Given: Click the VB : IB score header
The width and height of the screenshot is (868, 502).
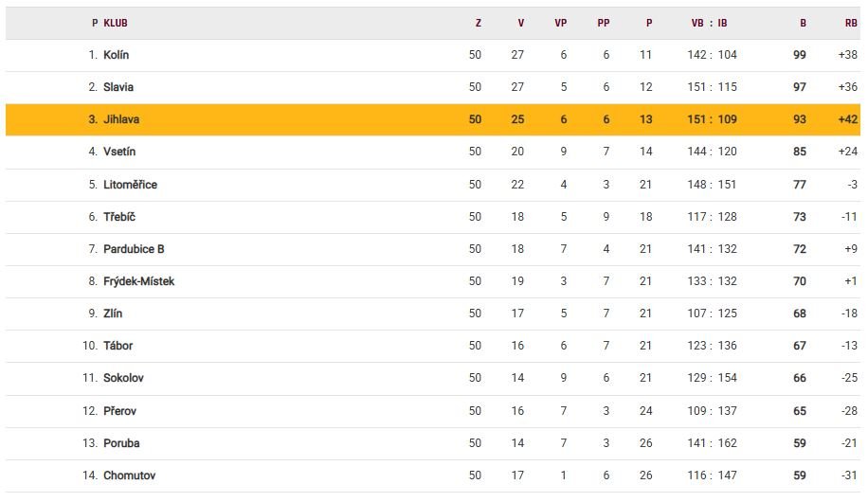Looking at the screenshot, I should point(709,23).
